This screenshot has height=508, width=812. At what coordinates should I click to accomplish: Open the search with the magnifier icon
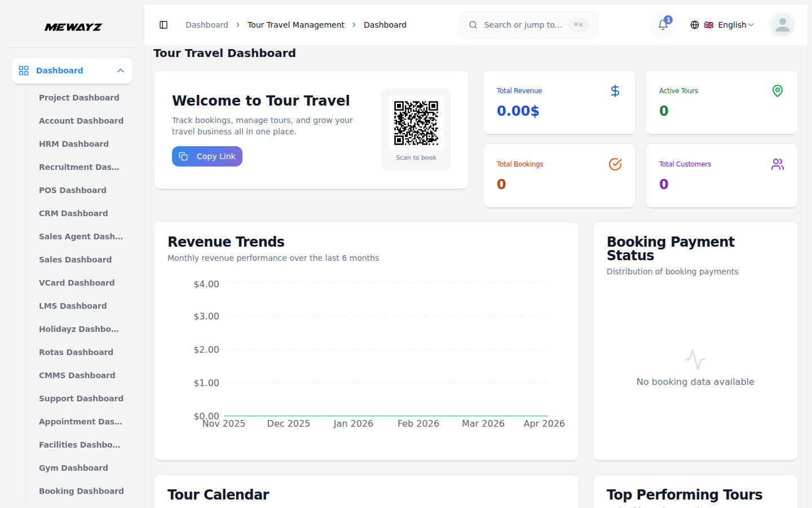(x=473, y=25)
